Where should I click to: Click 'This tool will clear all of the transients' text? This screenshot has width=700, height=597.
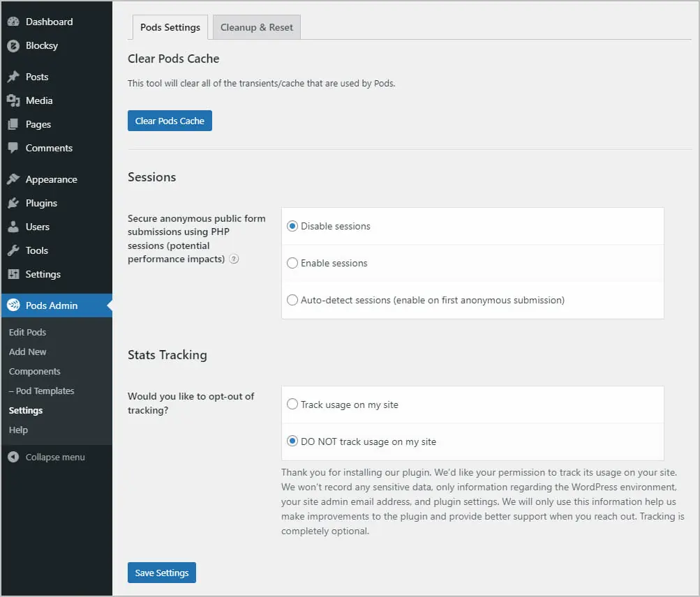tap(261, 84)
